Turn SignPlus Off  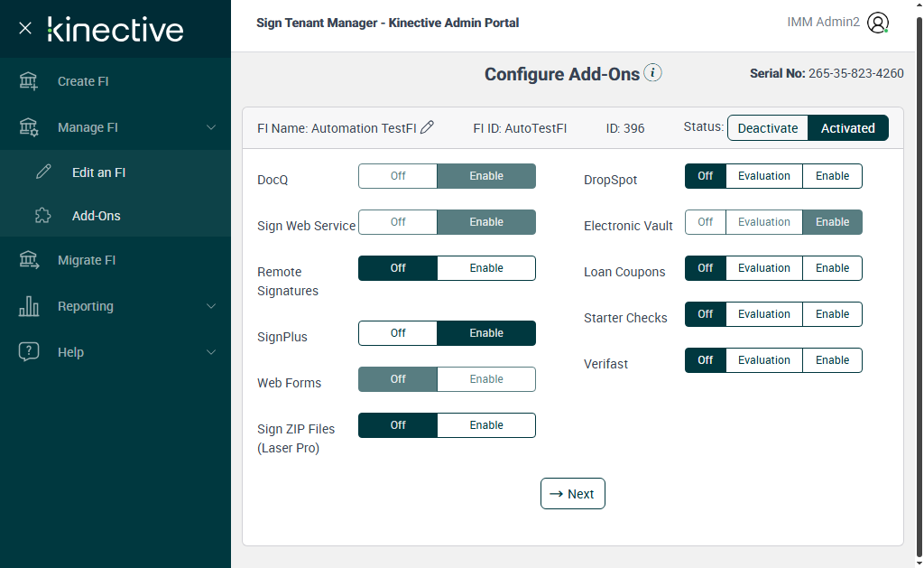398,332
